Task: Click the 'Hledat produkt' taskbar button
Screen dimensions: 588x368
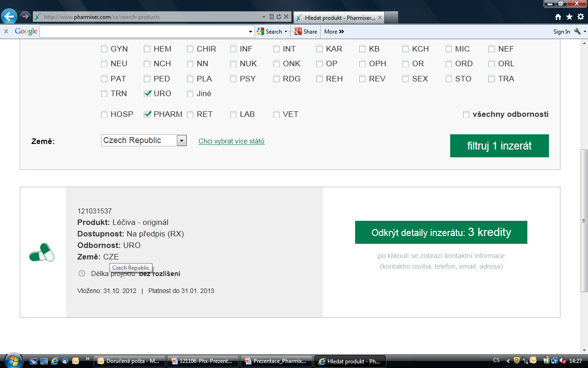Action: [350, 361]
